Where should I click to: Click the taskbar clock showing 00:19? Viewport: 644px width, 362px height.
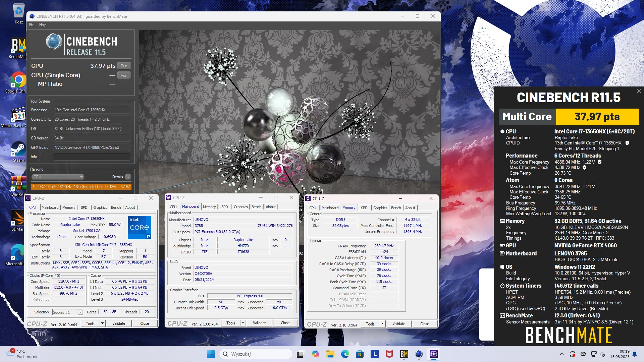(x=620, y=354)
